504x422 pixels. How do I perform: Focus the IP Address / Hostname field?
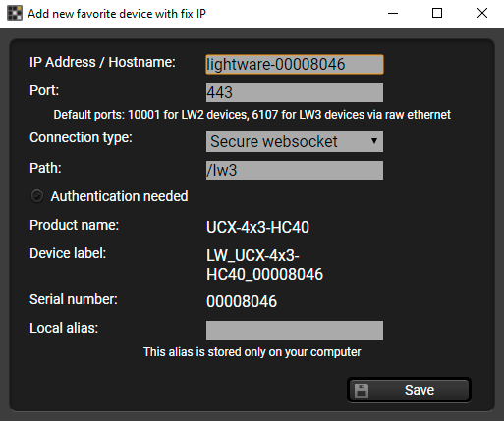point(295,64)
